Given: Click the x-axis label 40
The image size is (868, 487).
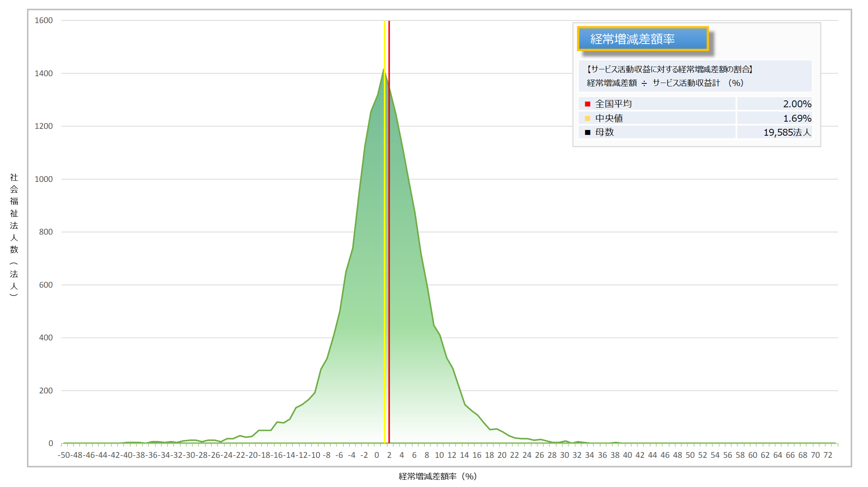Looking at the screenshot, I should click(627, 455).
